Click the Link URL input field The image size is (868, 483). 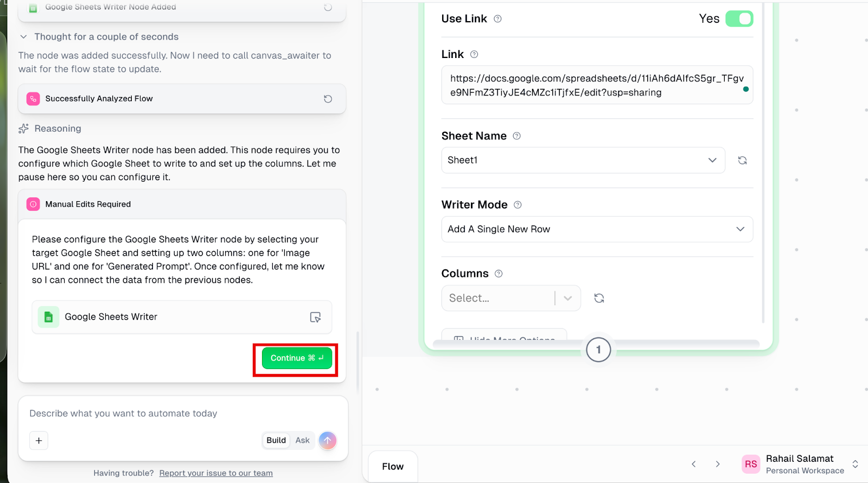point(597,85)
